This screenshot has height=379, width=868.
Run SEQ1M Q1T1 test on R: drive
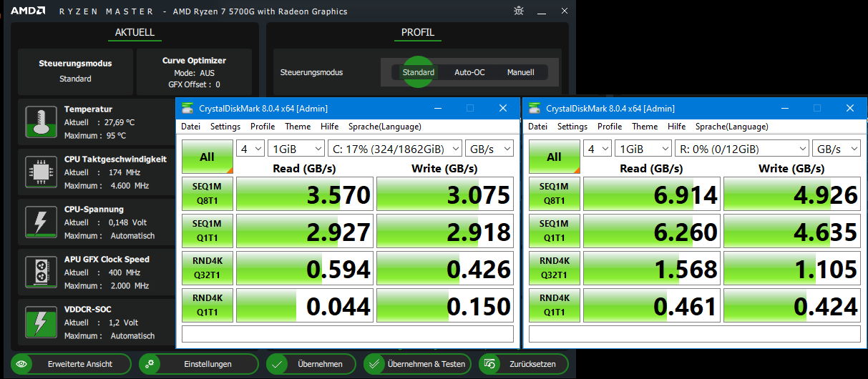555,231
